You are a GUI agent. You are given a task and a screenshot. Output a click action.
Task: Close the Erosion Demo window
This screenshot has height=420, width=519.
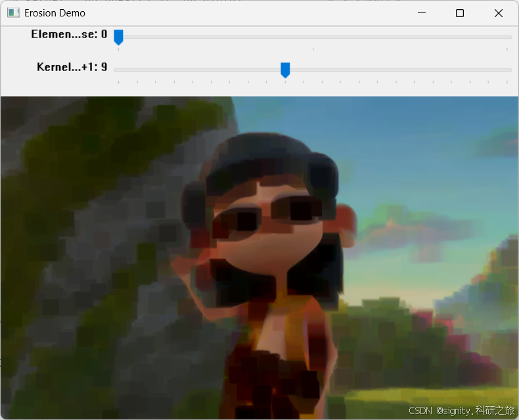499,13
